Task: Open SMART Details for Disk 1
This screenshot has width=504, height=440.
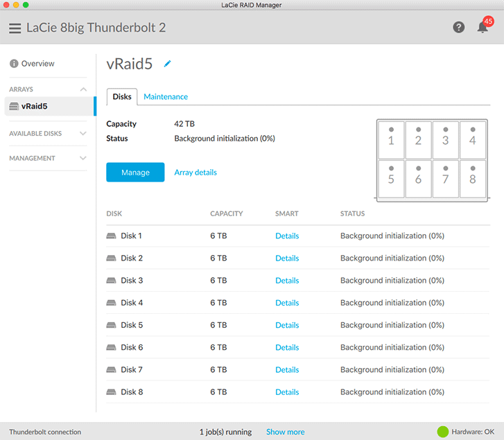Action: tap(287, 236)
